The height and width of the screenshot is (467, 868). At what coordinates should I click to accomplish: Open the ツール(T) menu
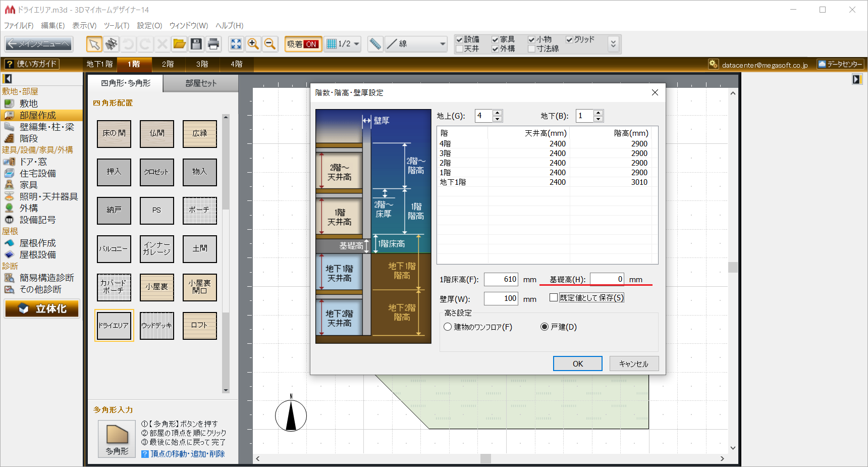(117, 25)
